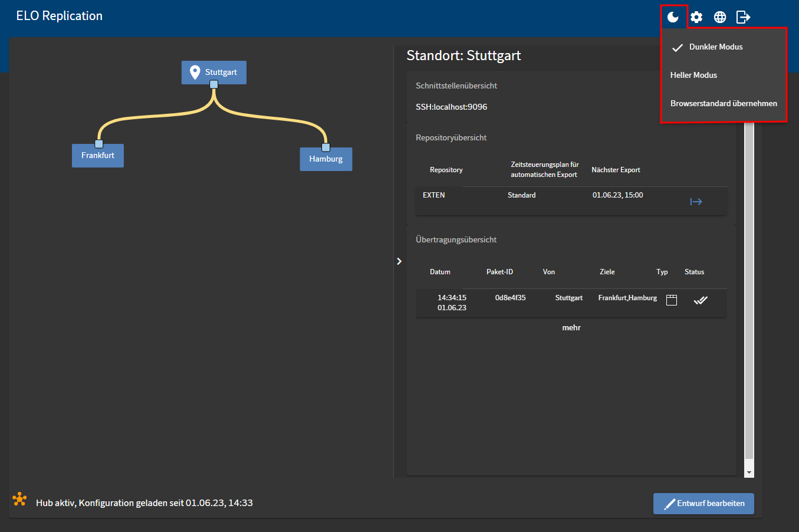Click the Paket-ID column header

pos(499,272)
